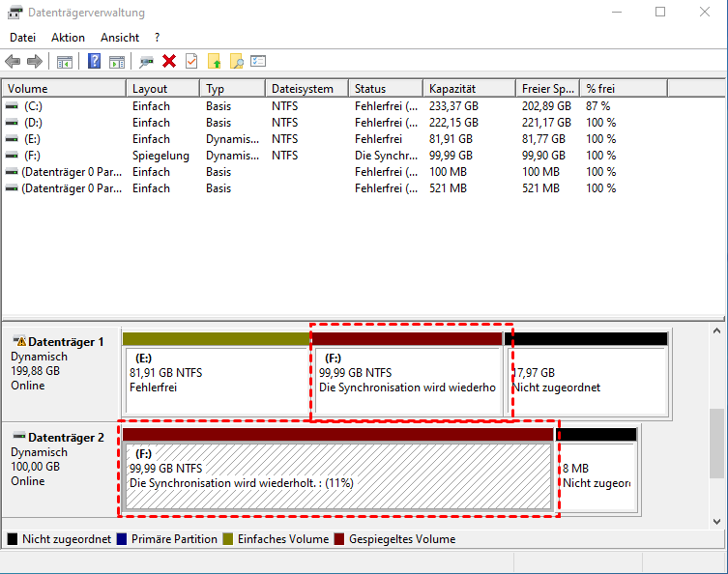Select the (E:) volume name in list
Viewport: 728px width, 574px height.
point(33,139)
